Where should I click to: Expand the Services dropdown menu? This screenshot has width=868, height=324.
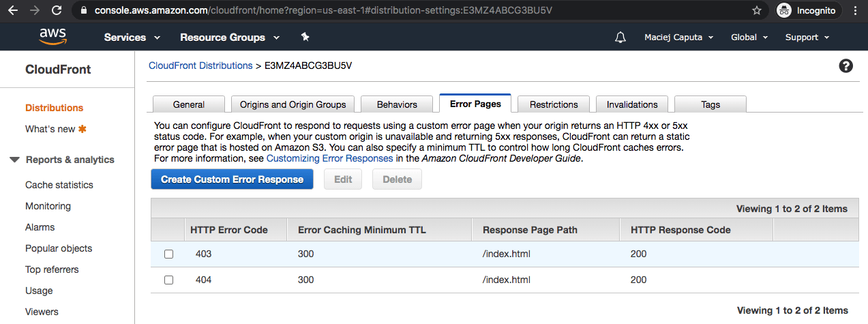click(132, 38)
